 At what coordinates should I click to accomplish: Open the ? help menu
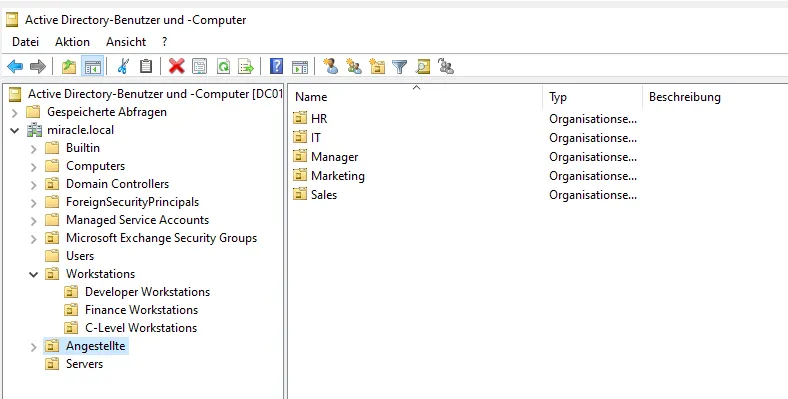tap(164, 42)
